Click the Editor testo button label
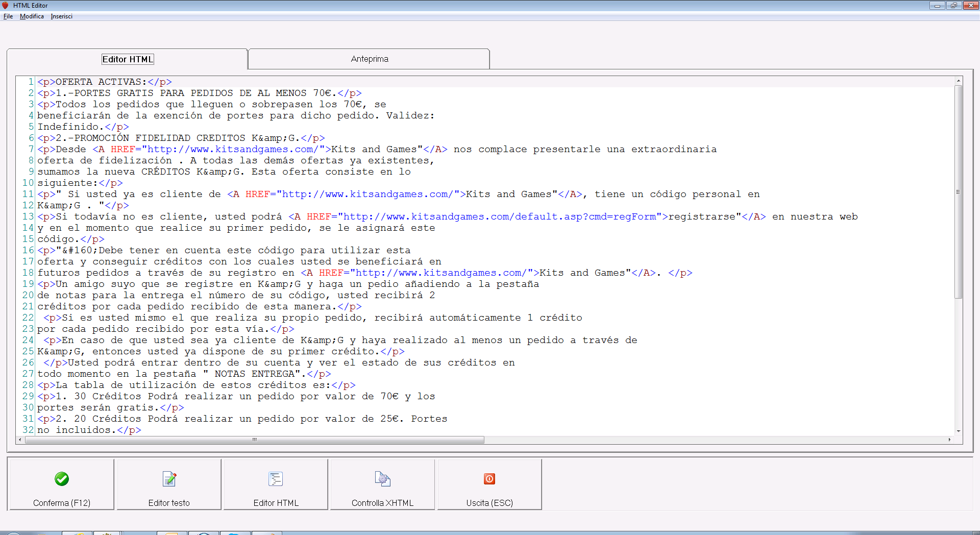The image size is (980, 535). point(169,503)
